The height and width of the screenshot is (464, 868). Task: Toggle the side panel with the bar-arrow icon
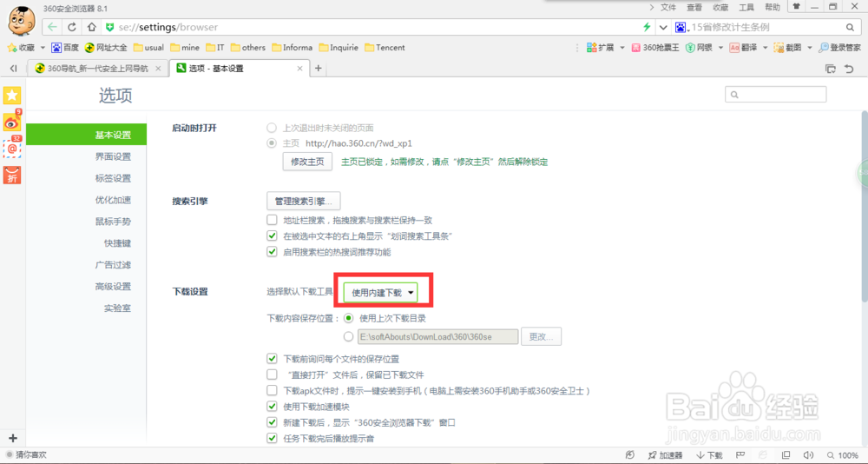coord(14,69)
